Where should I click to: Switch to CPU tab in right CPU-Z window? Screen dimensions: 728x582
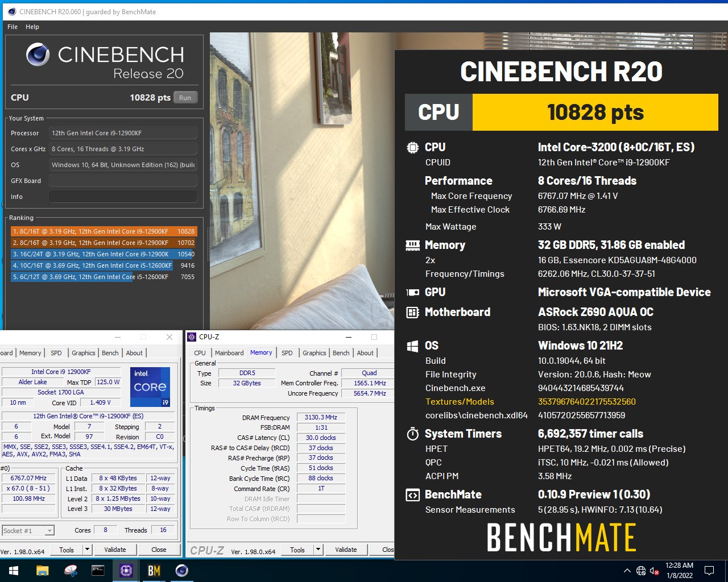point(200,353)
